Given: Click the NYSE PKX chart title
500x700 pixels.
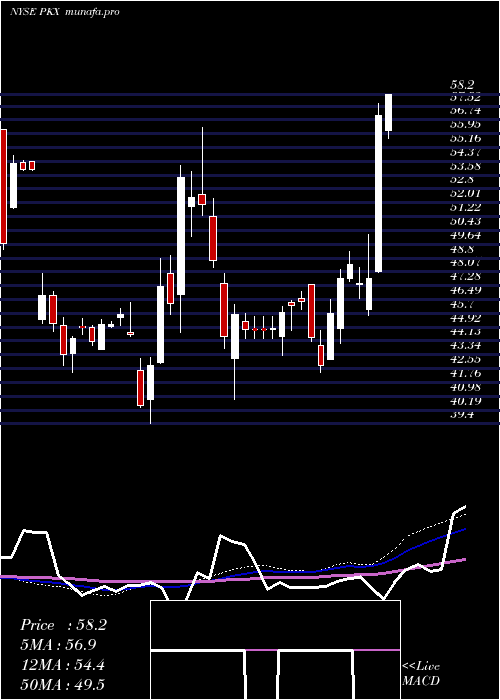Looking at the screenshot, I should 64,12.
